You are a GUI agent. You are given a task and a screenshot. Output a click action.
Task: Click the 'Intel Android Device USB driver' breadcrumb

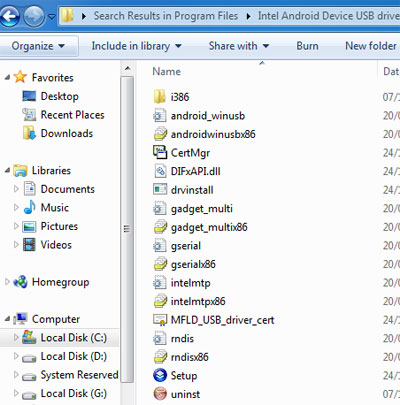(x=329, y=16)
